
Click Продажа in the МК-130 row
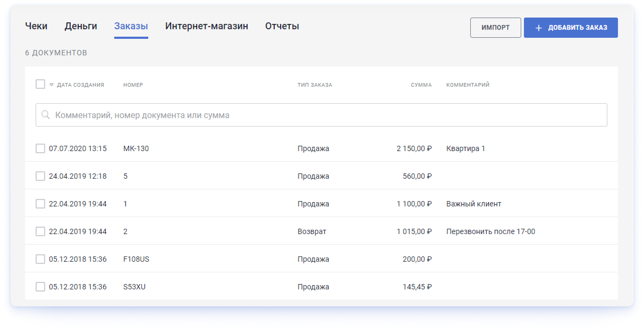313,148
